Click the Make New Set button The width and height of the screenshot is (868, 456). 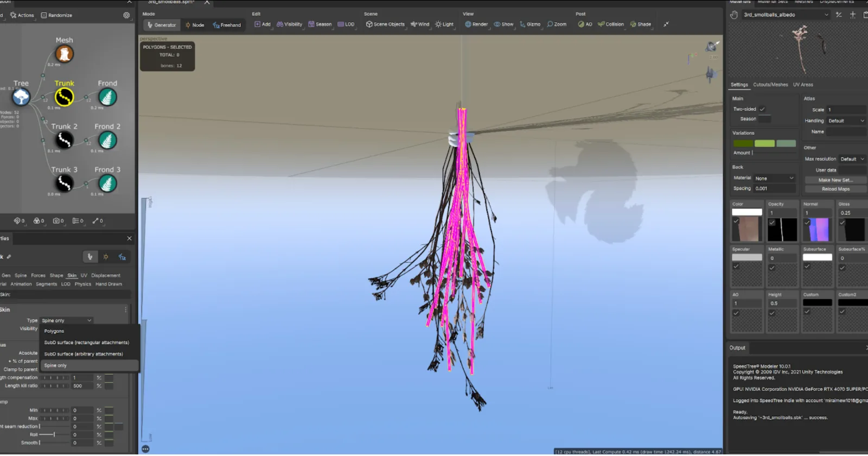point(835,180)
